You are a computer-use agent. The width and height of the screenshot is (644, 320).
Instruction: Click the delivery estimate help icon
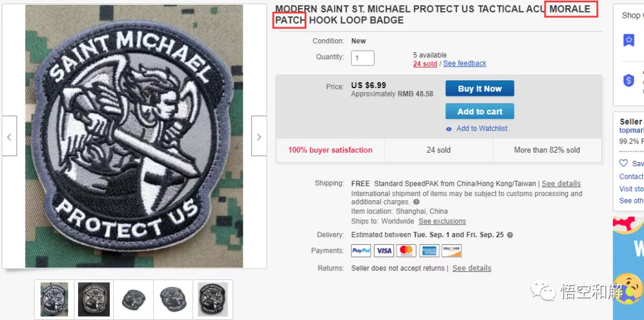tap(510, 235)
